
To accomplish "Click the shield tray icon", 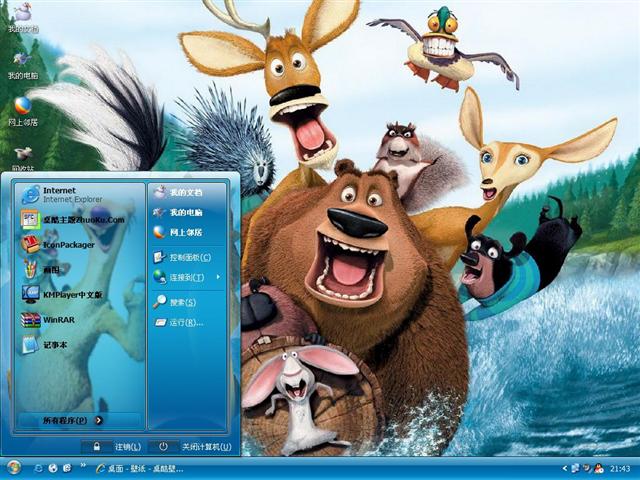I will 587,469.
